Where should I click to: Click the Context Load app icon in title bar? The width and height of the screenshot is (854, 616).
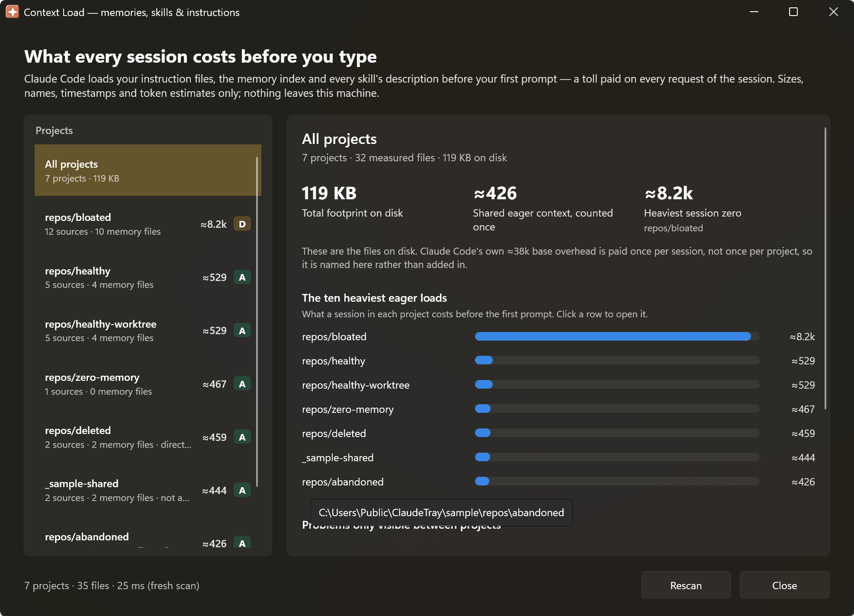12,12
